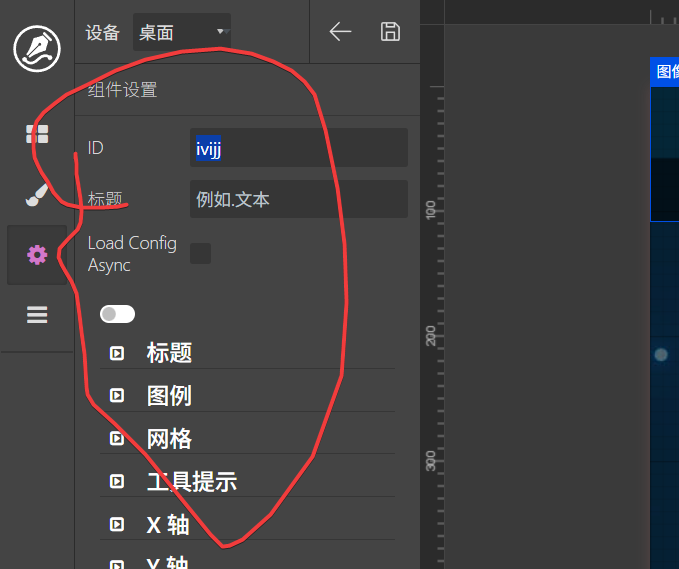Click the 组件设置 panel header
The width and height of the screenshot is (679, 569).
tap(123, 90)
